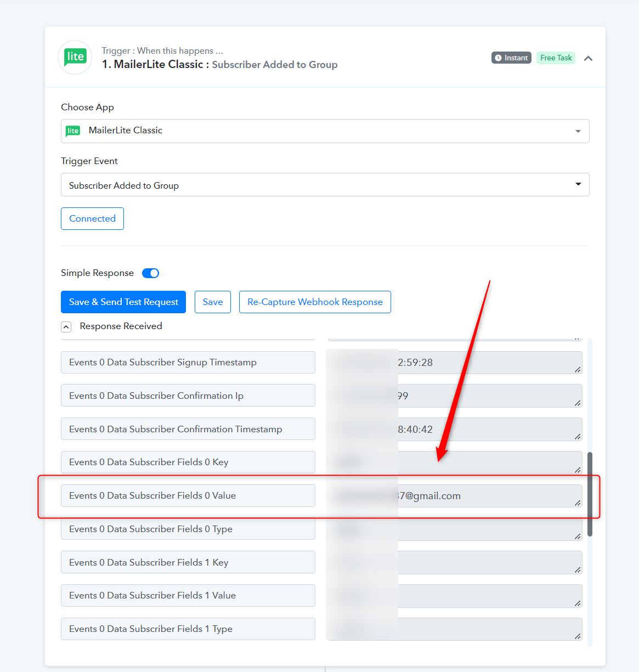The height and width of the screenshot is (672, 639).
Task: Click resize handle of Fields 1 Type value
Action: [x=578, y=636]
